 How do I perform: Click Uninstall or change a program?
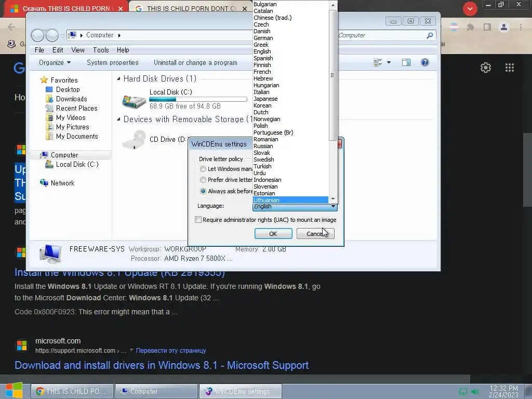point(195,62)
